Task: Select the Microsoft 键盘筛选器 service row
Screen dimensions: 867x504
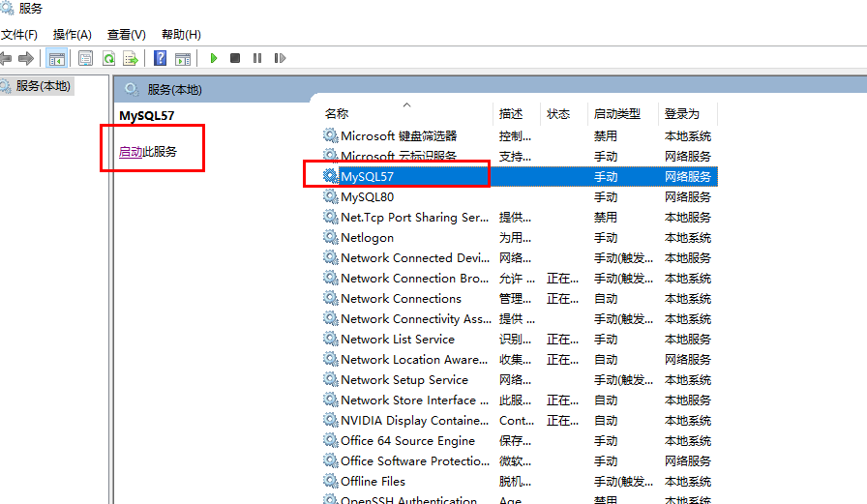Action: [520, 136]
